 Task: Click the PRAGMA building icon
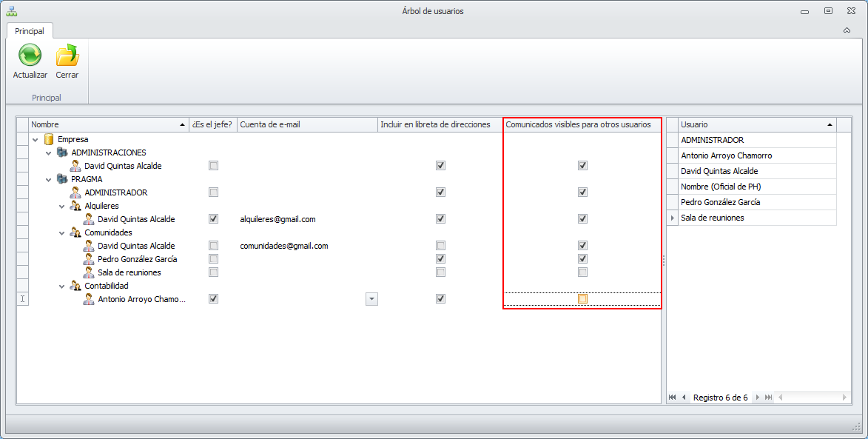[x=62, y=179]
